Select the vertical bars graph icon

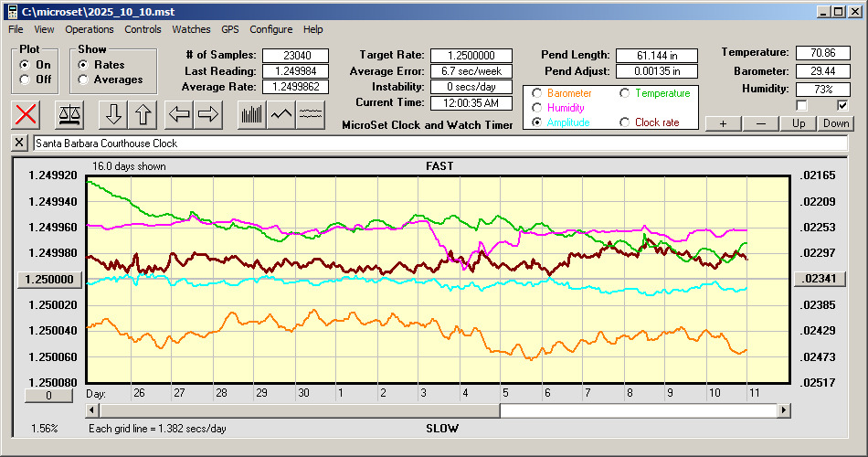coord(251,115)
